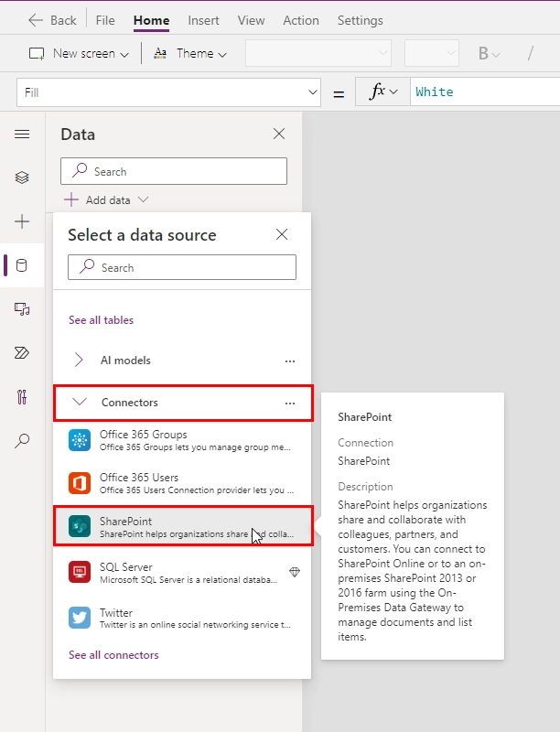Open the File menu

105,20
